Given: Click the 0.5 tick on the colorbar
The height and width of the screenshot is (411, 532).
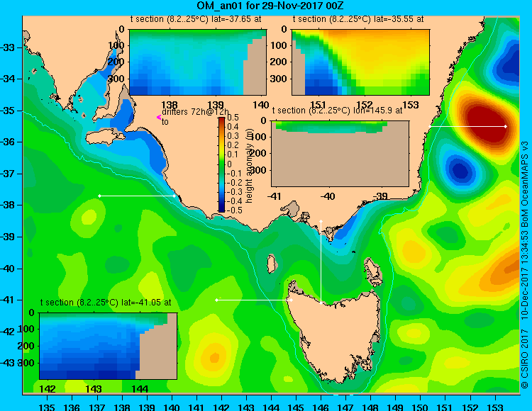Looking at the screenshot, I should click(233, 118).
